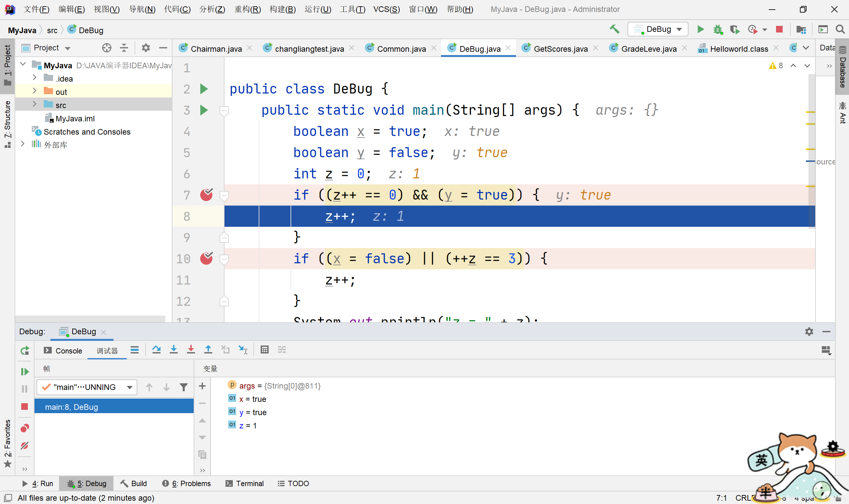Screen dimensions: 849x504
Task: Open Project panel settings gear
Action: coord(146,48)
